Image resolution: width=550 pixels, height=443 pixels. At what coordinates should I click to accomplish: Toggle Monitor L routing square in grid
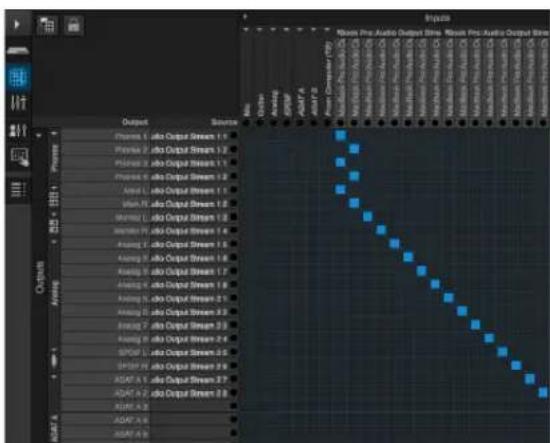[368, 217]
